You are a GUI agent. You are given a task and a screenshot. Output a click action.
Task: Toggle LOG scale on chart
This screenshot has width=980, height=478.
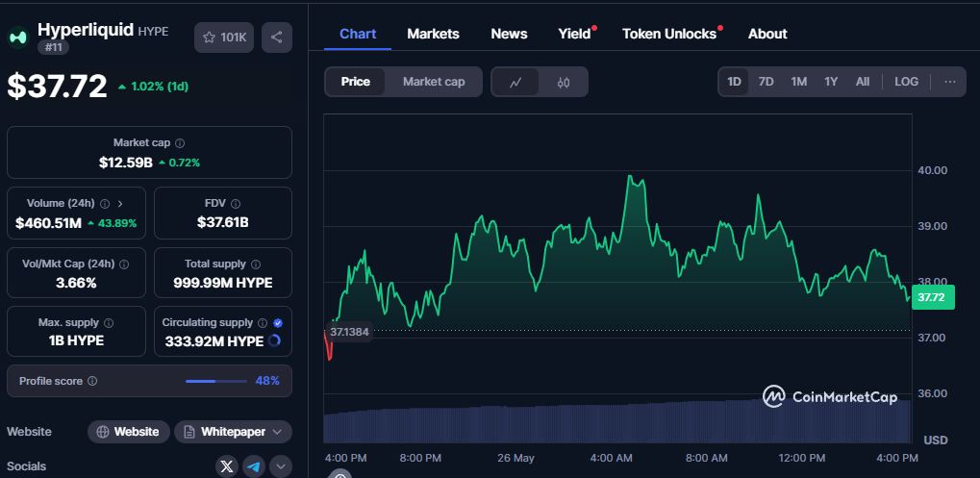(x=906, y=82)
